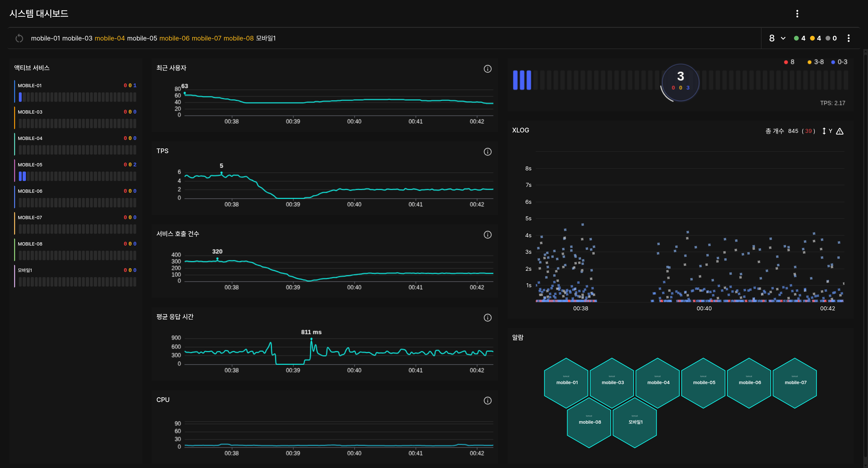Open info icon for 평균 응답 시간 chart
868x468 pixels.
click(x=487, y=318)
